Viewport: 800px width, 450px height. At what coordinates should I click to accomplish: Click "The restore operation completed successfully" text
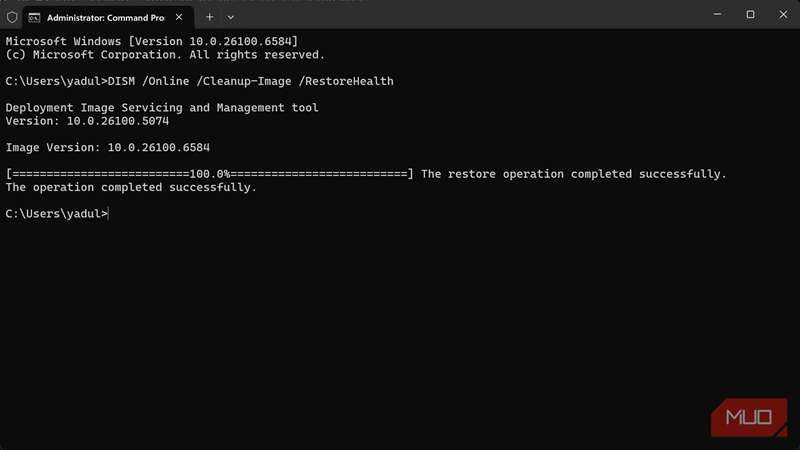click(573, 174)
